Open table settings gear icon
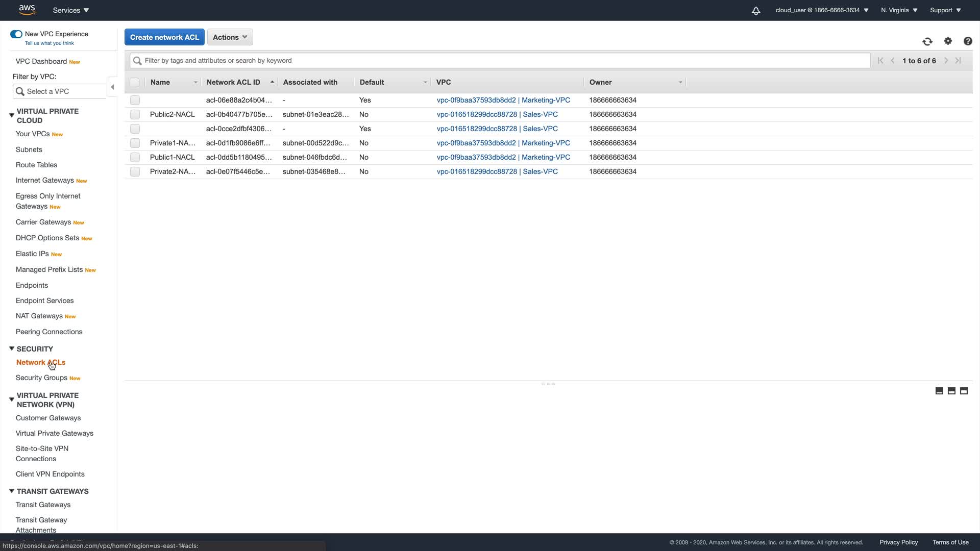The width and height of the screenshot is (980, 551). [x=948, y=41]
